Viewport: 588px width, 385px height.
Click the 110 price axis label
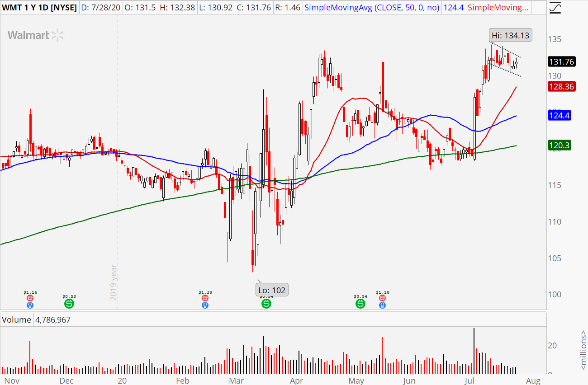[x=556, y=221]
